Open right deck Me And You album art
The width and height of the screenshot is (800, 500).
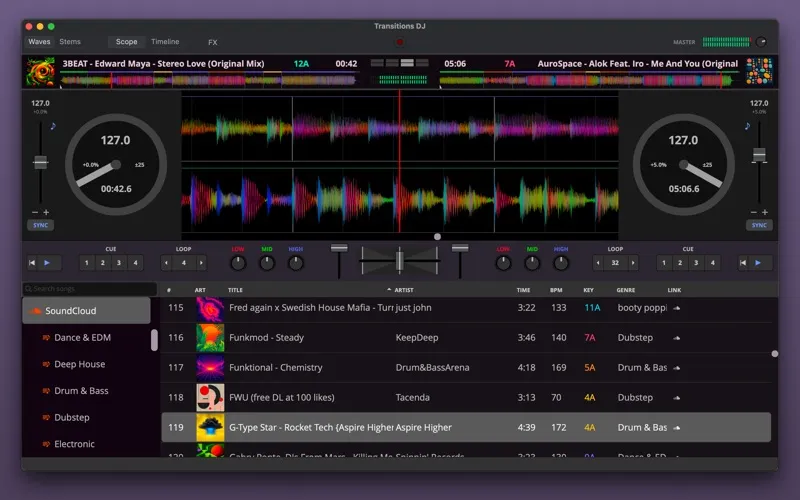coord(759,71)
